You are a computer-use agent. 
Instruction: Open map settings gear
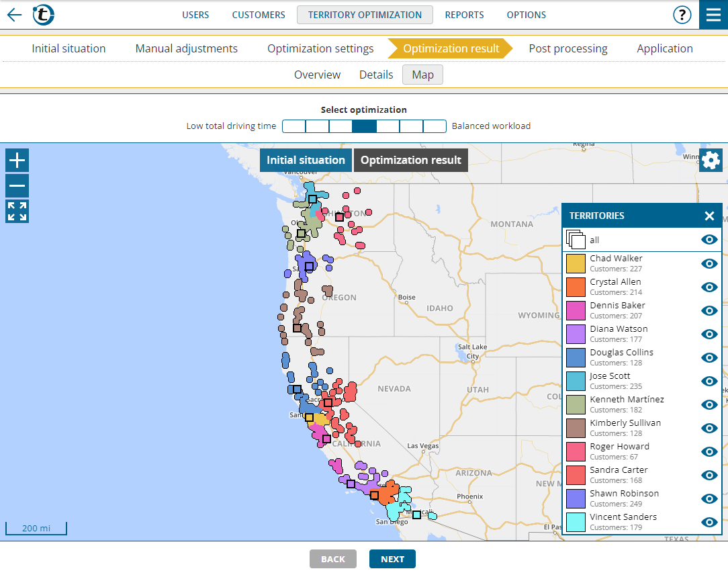point(711,161)
